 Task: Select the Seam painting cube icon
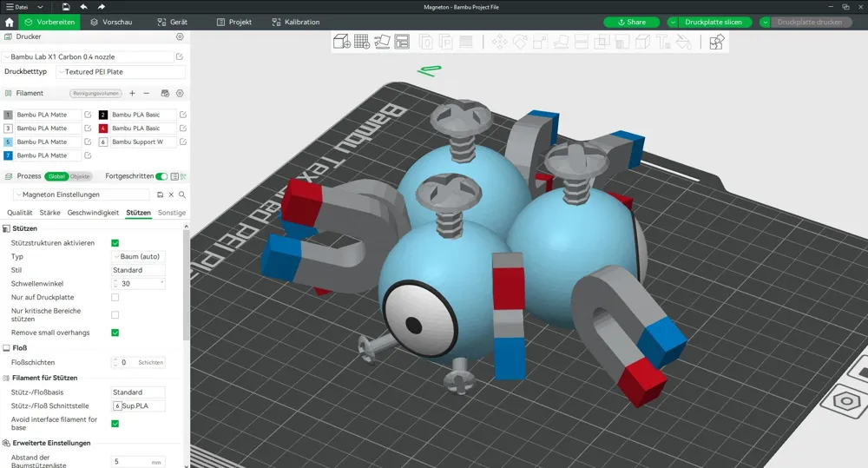click(x=642, y=42)
